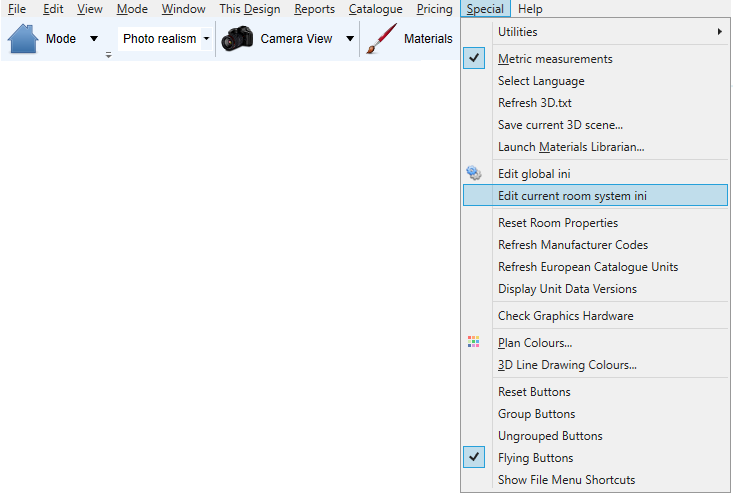735x496 pixels.
Task: Open the Catalogue menu
Action: pos(375,9)
